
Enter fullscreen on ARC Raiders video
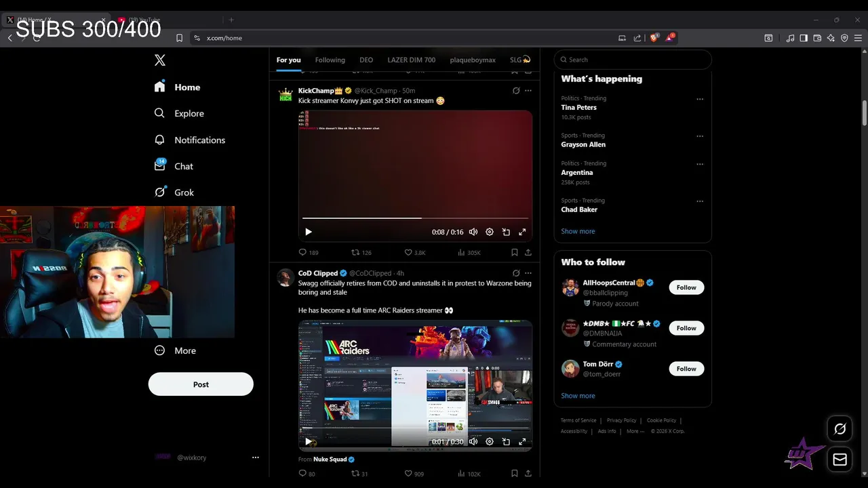(522, 441)
